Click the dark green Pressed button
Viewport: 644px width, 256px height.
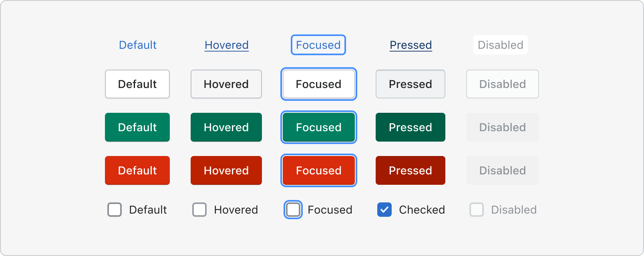(411, 127)
